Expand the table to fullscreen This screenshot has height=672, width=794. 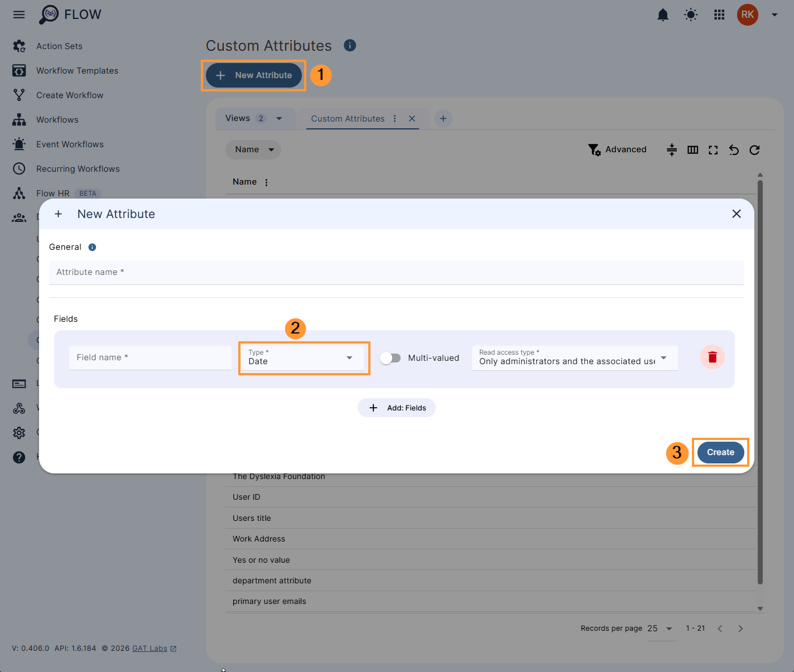tap(713, 149)
